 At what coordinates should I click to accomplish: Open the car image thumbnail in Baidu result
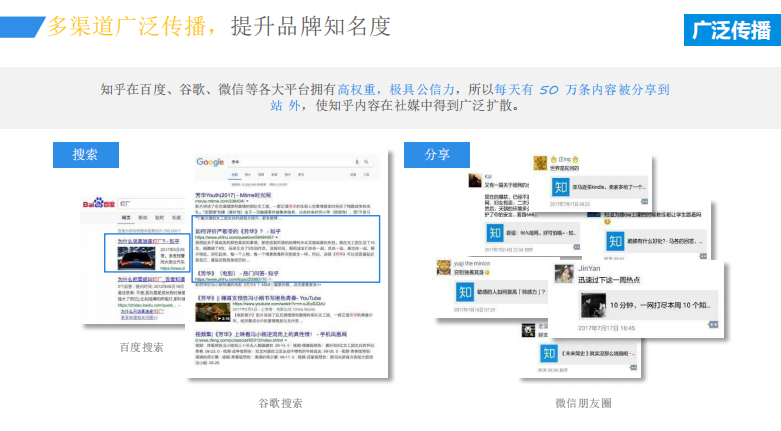[x=137, y=258]
